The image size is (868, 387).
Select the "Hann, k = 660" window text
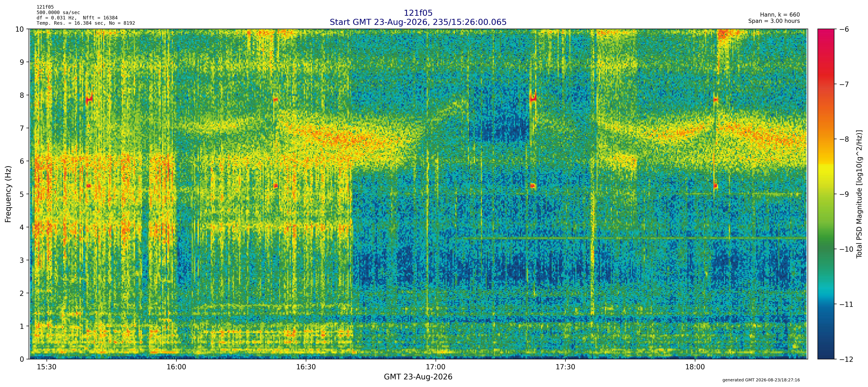click(x=780, y=15)
